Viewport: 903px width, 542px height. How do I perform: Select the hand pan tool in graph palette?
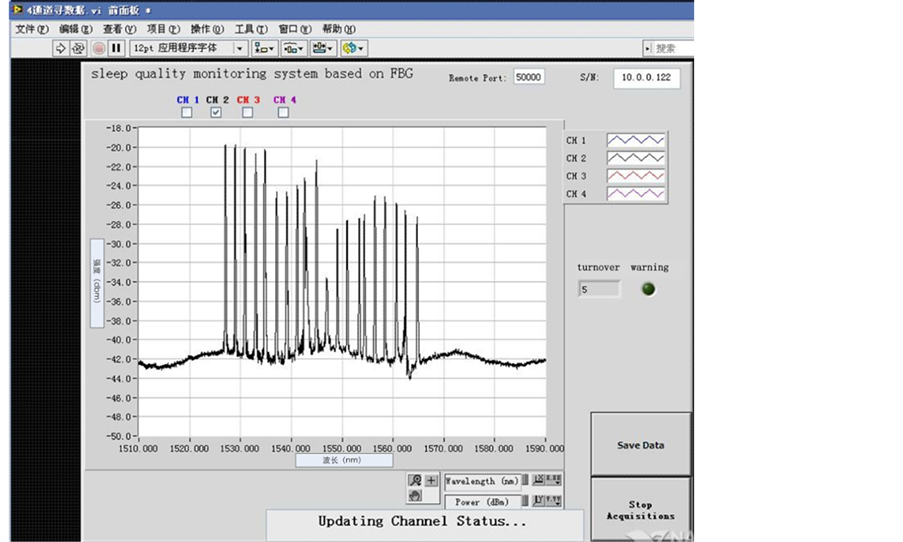click(414, 496)
